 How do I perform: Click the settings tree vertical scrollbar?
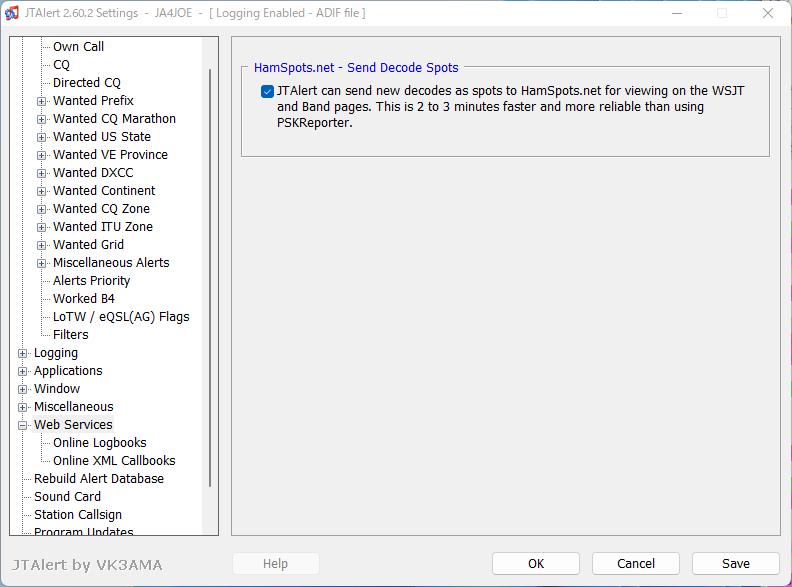210,278
